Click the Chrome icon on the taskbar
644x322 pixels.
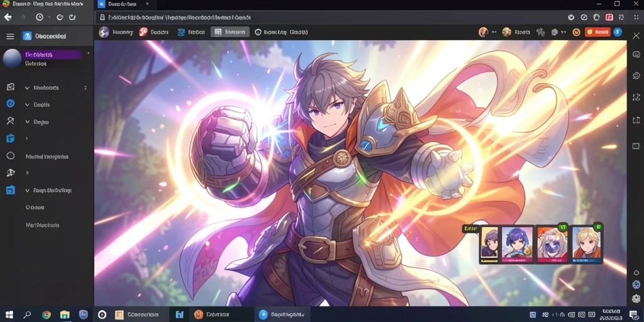47,314
